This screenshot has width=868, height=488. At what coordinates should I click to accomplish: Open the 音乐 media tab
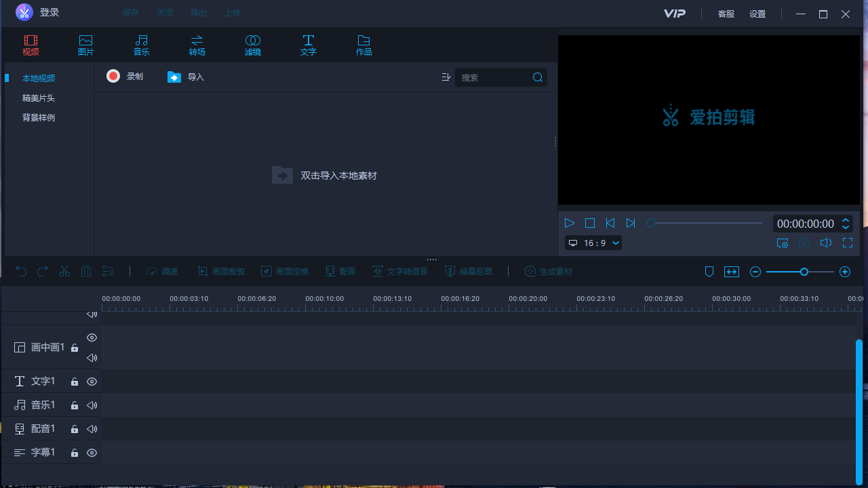[x=142, y=45]
